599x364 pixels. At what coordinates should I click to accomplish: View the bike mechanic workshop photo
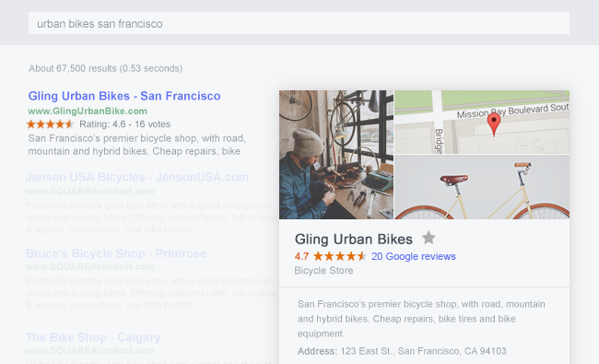click(336, 155)
